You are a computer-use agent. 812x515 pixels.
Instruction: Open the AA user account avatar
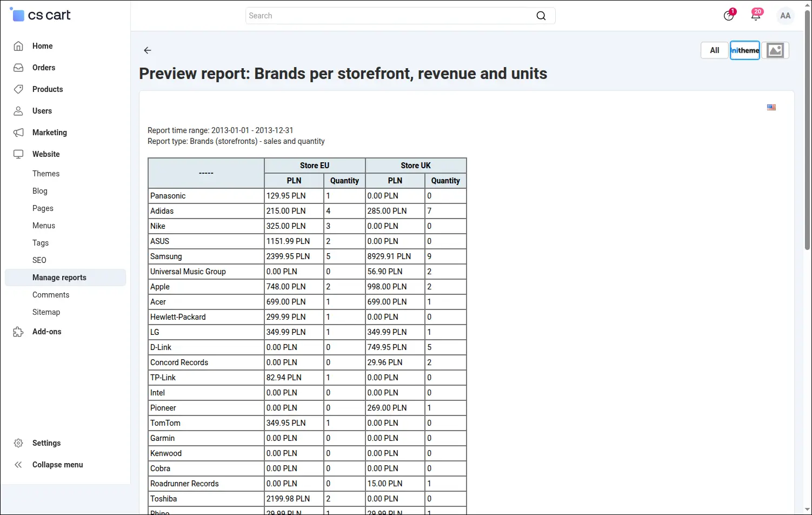pos(786,16)
